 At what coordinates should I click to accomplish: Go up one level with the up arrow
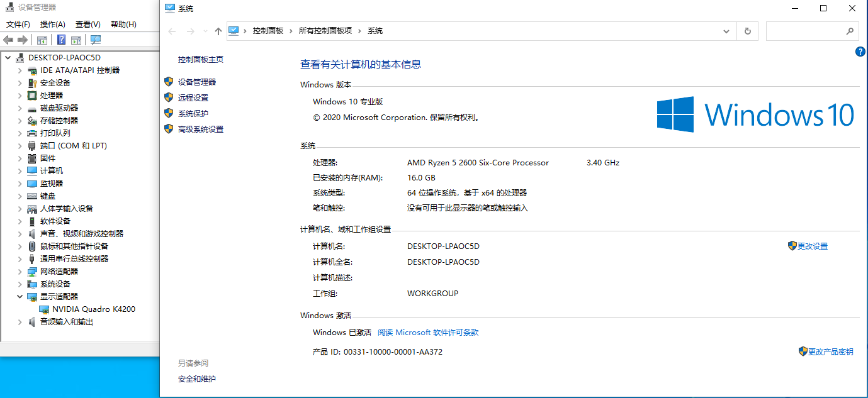point(218,31)
